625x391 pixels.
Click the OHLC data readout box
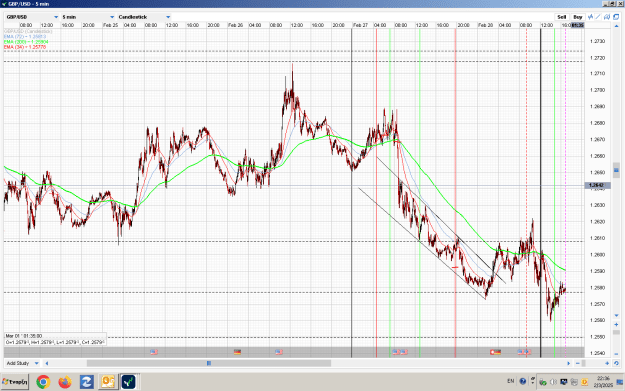point(55,339)
